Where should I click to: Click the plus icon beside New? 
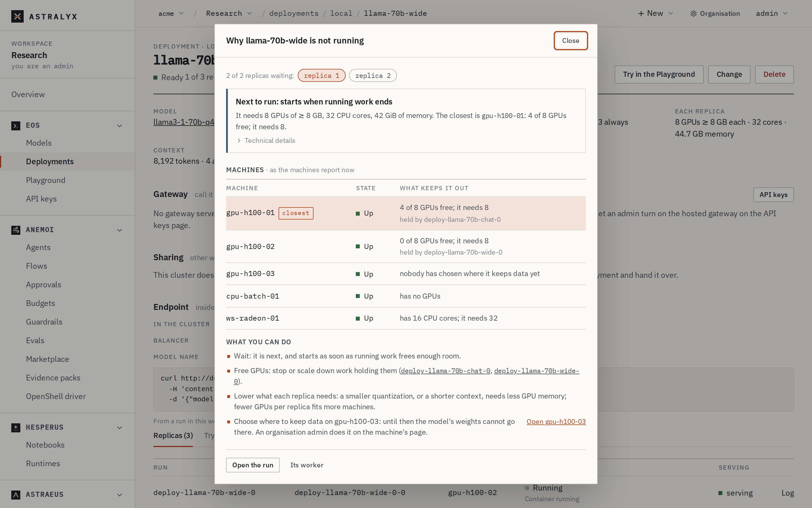(641, 14)
